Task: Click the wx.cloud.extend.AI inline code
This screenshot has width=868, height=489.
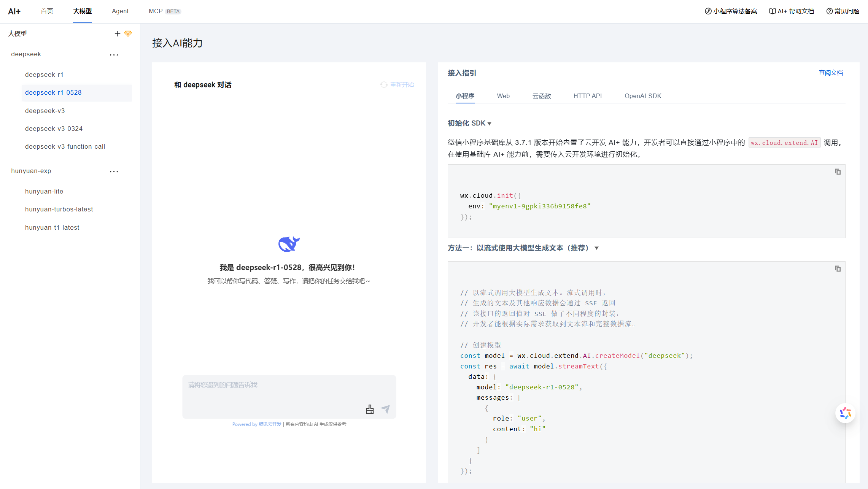Action: tap(784, 143)
